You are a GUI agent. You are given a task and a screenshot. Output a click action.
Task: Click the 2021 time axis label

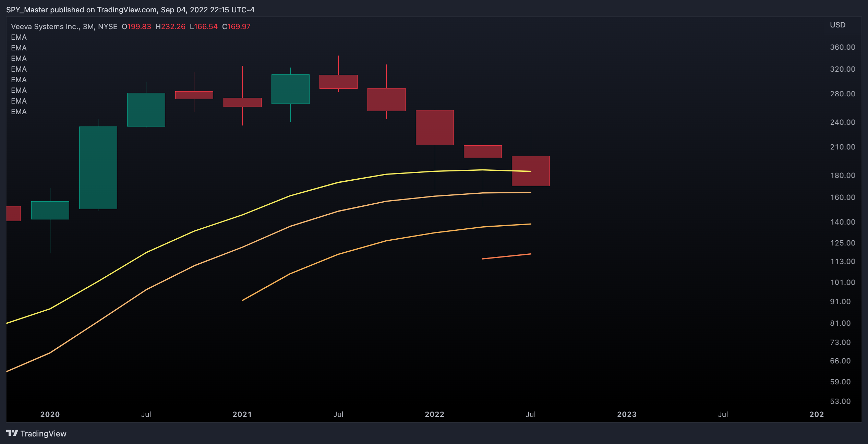tap(242, 414)
